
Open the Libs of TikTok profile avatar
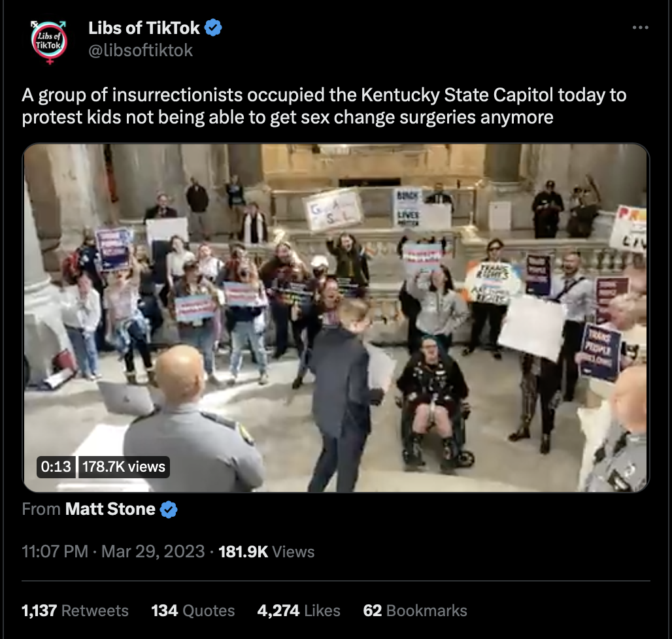49,42
